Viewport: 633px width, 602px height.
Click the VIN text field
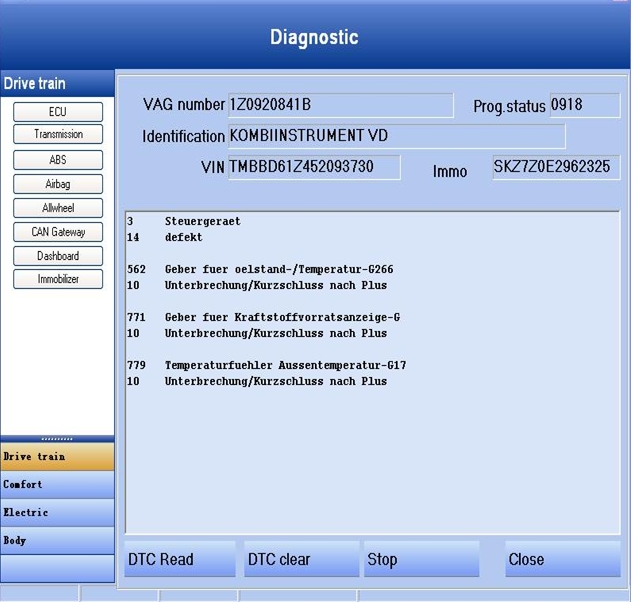point(313,167)
